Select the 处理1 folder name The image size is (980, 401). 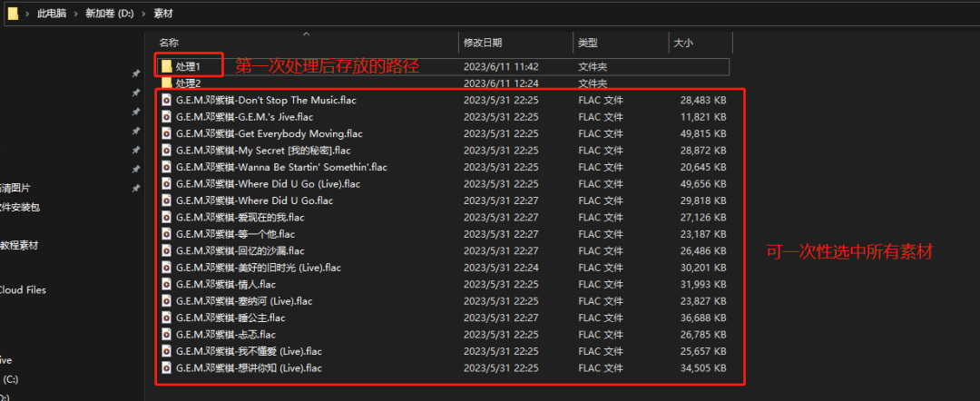pyautogui.click(x=188, y=66)
